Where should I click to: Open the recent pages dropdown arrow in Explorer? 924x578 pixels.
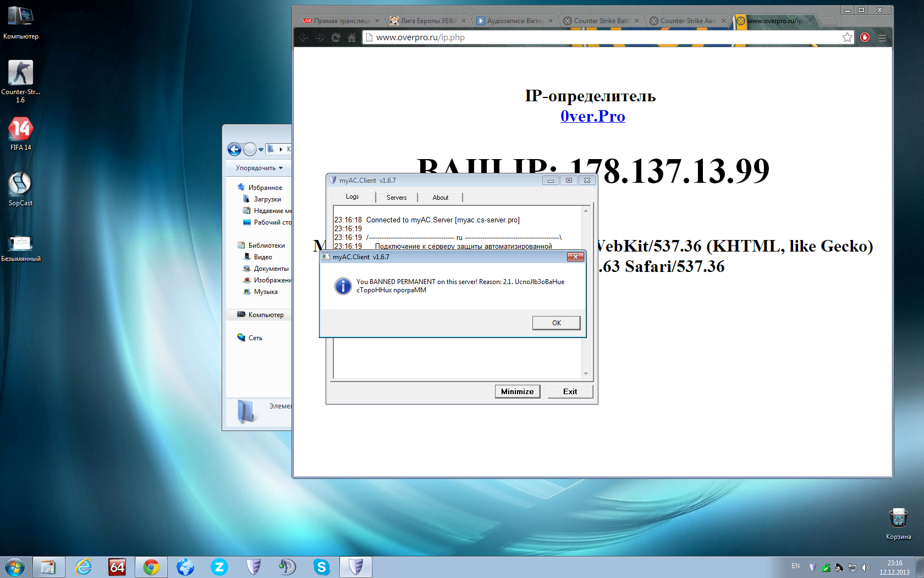pos(261,149)
